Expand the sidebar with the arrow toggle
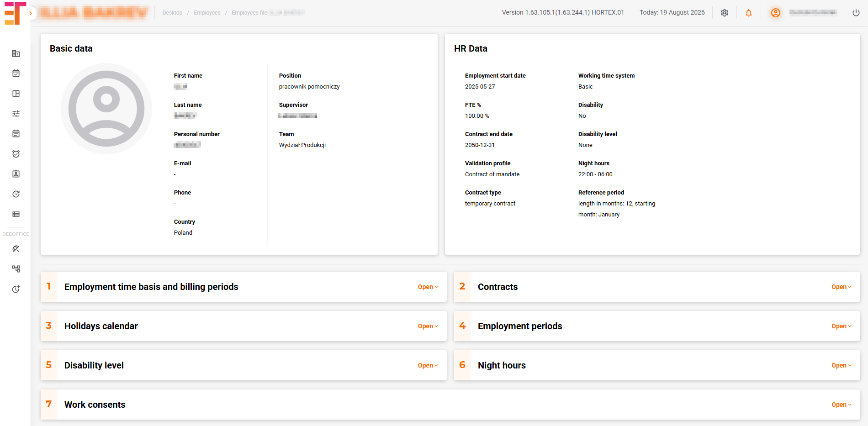The width and height of the screenshot is (868, 426). tap(31, 13)
